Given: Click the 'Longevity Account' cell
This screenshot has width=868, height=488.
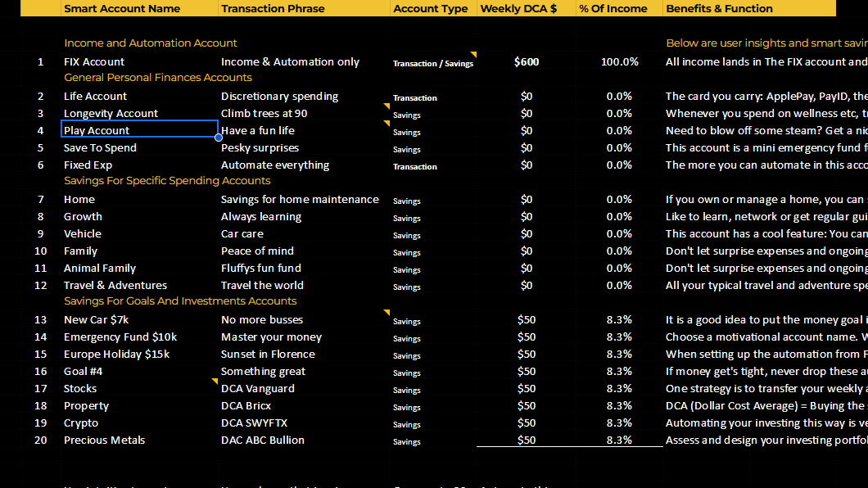Looking at the screenshot, I should coord(139,114).
